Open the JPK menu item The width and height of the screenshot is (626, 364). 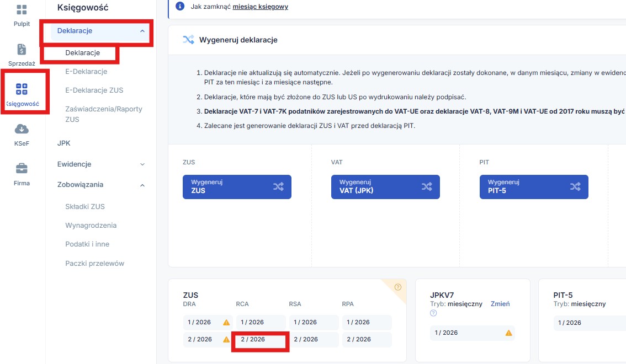64,143
